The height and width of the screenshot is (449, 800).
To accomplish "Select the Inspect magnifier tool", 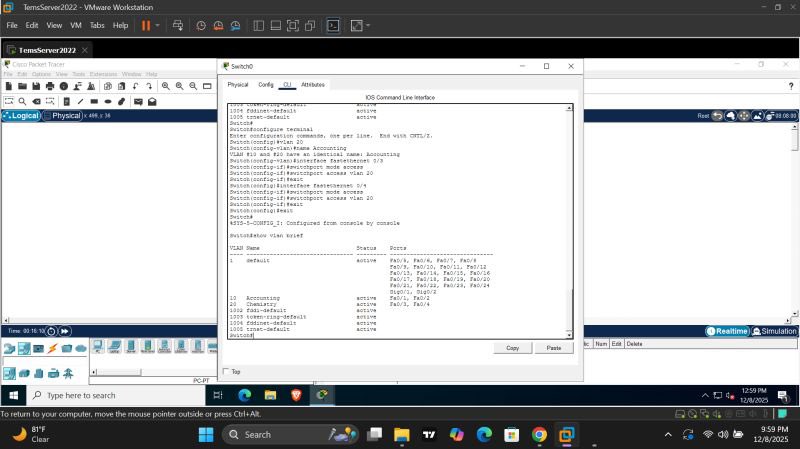I will (x=22, y=102).
